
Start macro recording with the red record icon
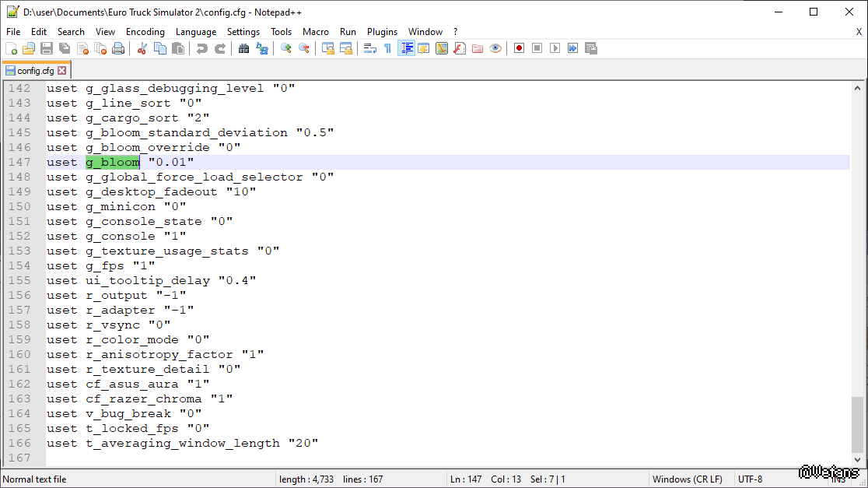(519, 48)
